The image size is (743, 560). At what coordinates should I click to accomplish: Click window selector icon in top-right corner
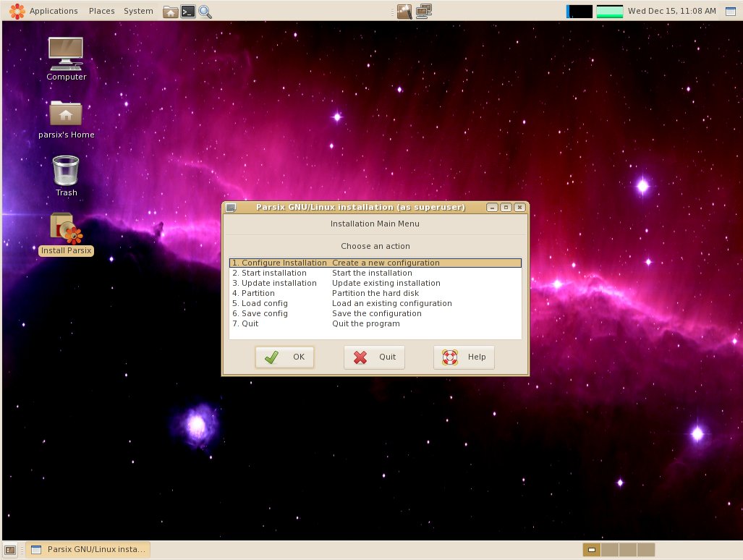click(x=731, y=11)
